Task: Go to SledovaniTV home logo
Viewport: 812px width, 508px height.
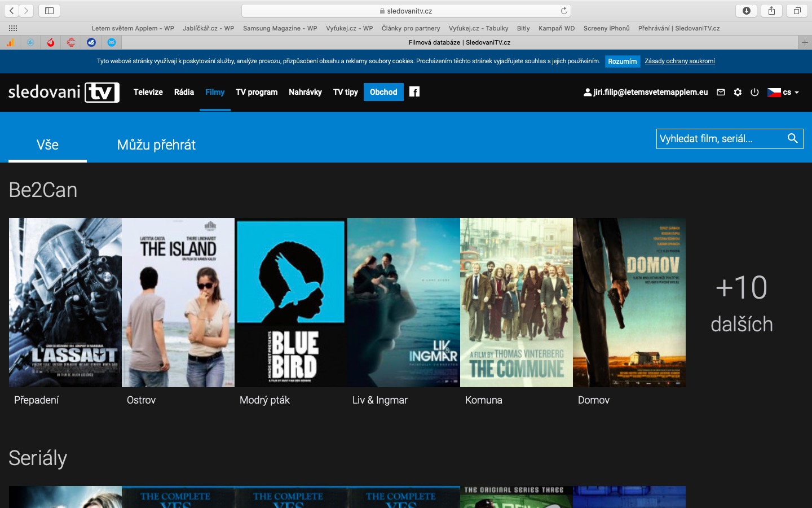Action: [64, 92]
